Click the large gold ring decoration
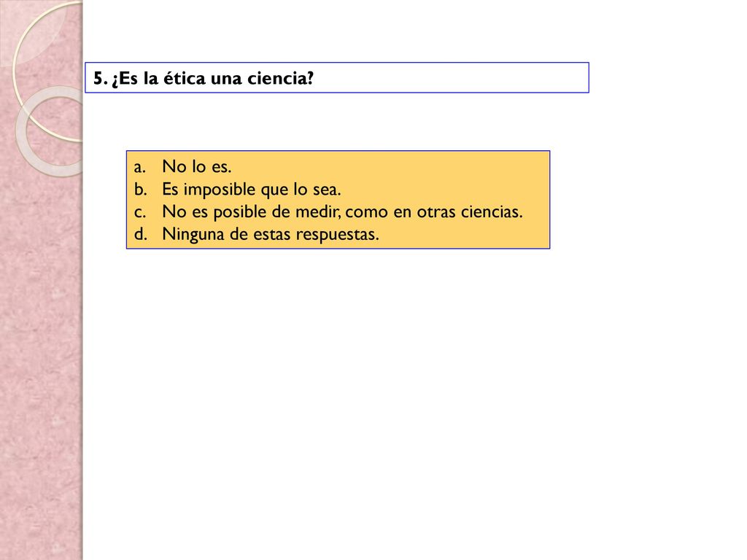The image size is (747, 560). [47, 71]
